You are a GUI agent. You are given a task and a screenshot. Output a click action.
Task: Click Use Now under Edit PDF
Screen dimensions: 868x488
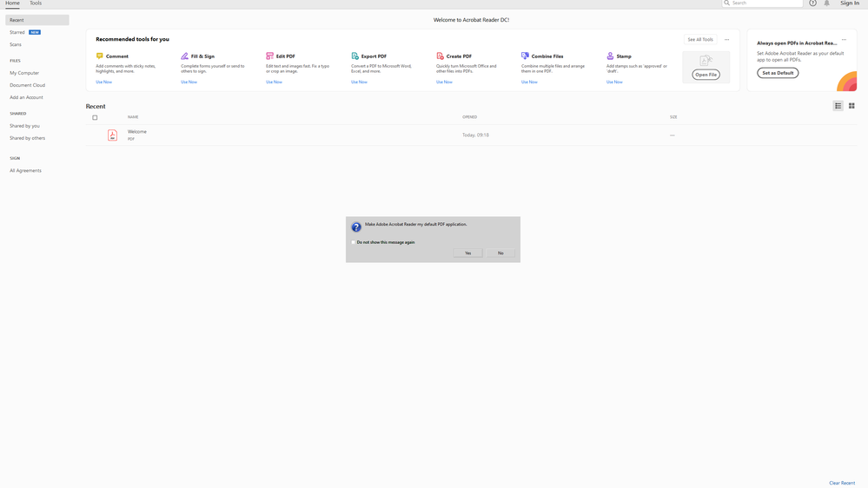point(274,82)
